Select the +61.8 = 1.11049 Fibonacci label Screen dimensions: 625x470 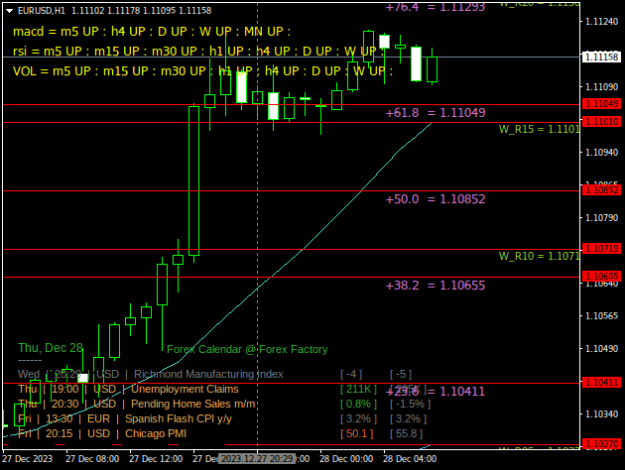pos(435,113)
